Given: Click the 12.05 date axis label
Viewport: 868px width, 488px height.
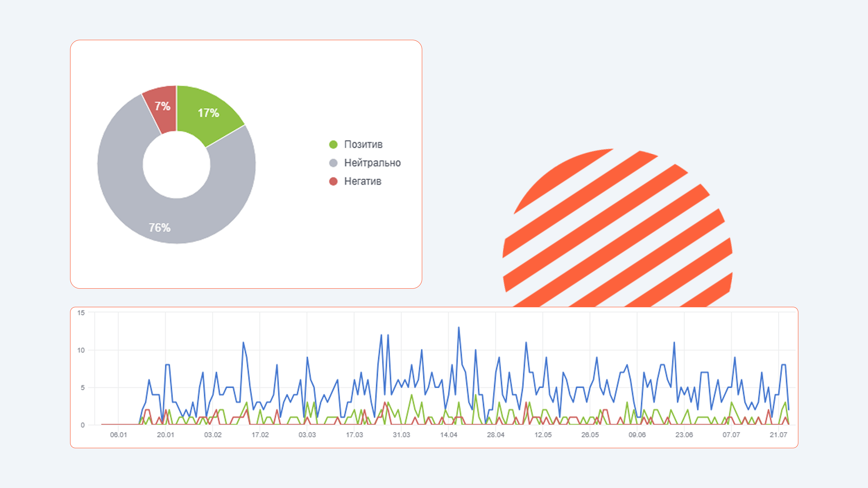Looking at the screenshot, I should [543, 435].
